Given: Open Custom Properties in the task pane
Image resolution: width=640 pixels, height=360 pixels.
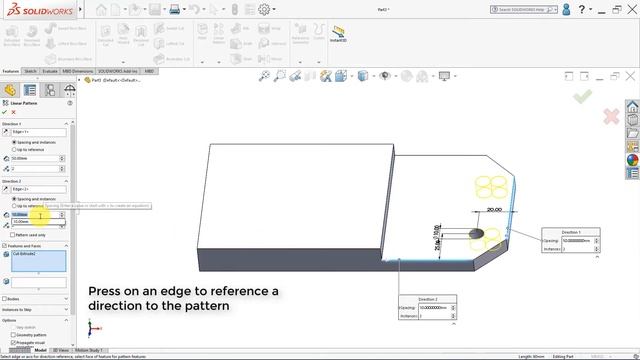Looking at the screenshot, I should click(x=632, y=173).
